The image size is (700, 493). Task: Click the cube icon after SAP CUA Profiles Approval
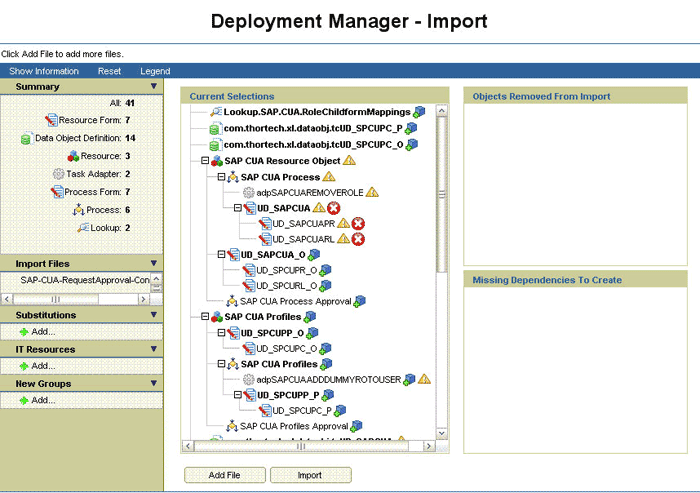[356, 426]
